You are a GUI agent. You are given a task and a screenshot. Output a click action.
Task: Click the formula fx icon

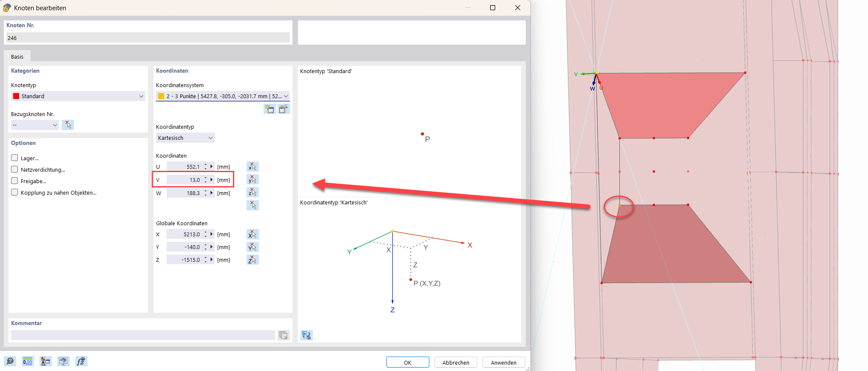(81, 361)
